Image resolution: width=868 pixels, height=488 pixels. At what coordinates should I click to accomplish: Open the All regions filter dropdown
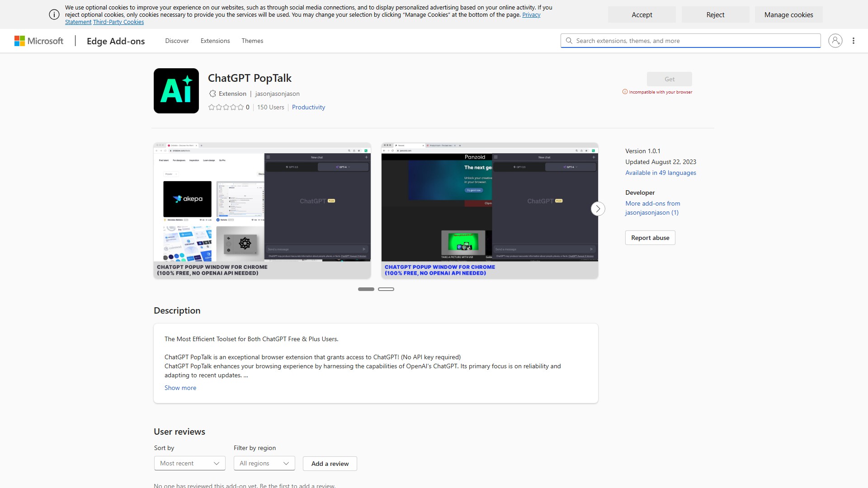pos(264,463)
